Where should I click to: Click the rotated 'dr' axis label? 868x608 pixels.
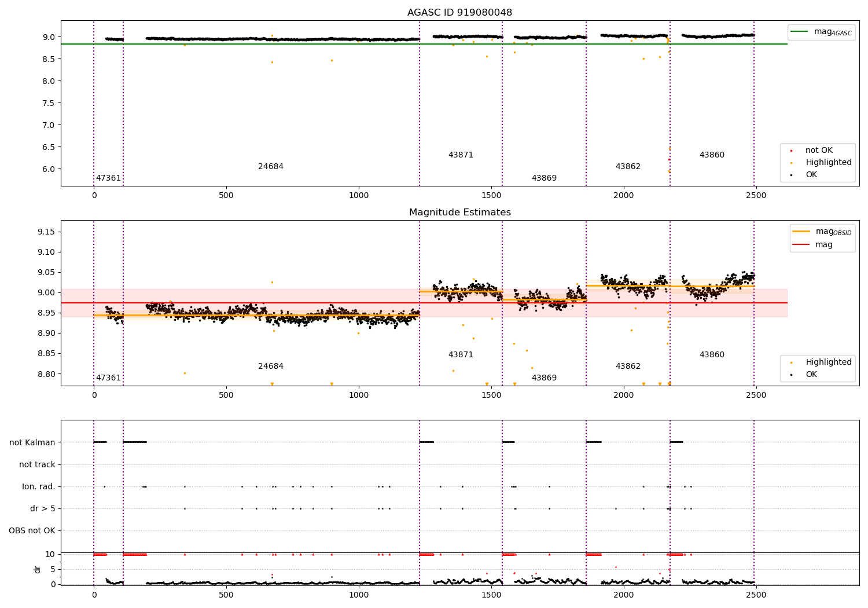tap(38, 569)
